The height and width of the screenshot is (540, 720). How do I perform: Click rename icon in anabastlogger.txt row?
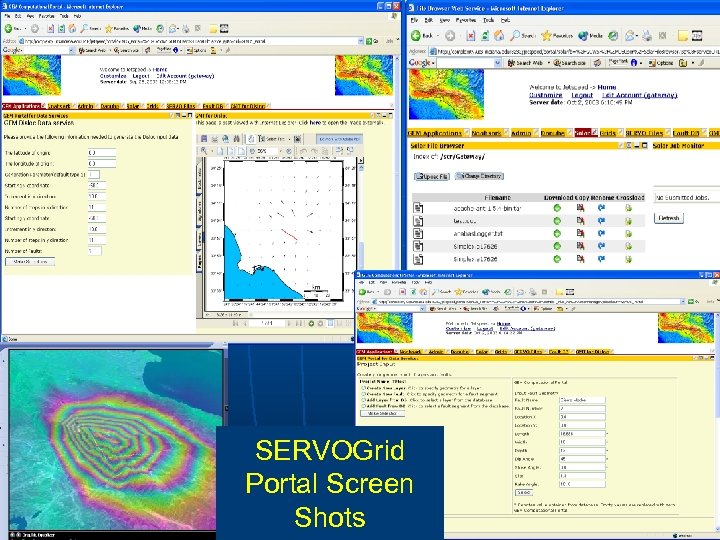pyautogui.click(x=601, y=234)
